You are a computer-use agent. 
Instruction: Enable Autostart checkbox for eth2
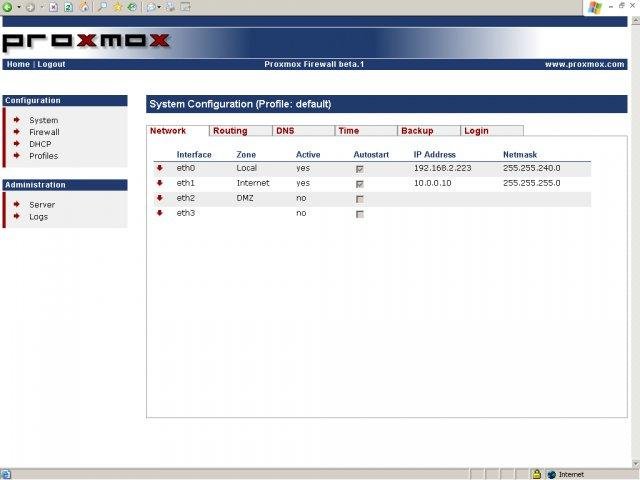pos(360,199)
